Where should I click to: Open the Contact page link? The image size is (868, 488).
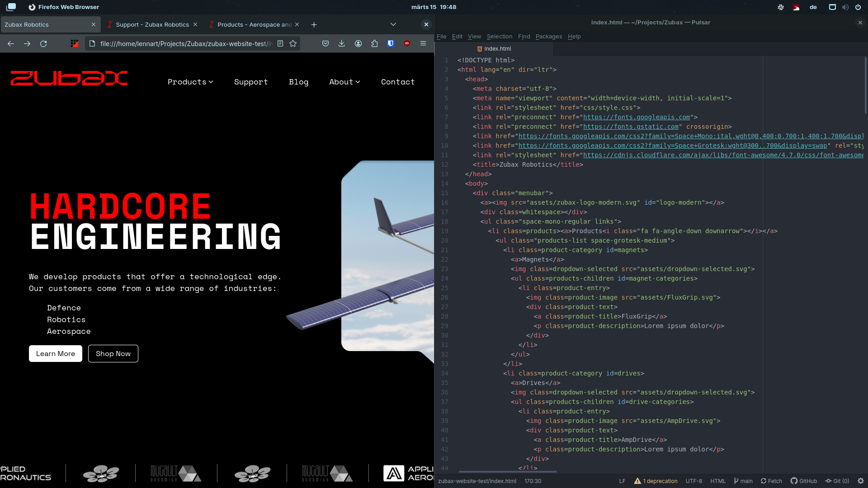[x=398, y=82]
